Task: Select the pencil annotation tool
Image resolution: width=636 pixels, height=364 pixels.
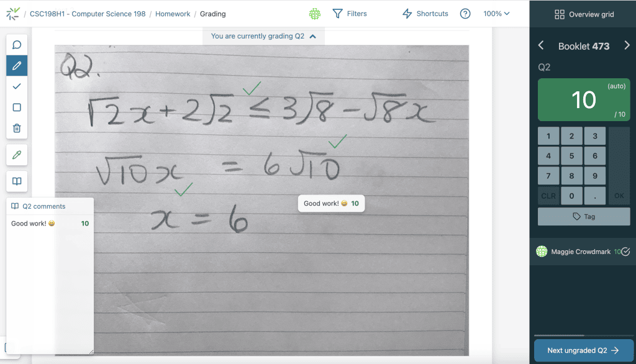Action: [x=17, y=65]
